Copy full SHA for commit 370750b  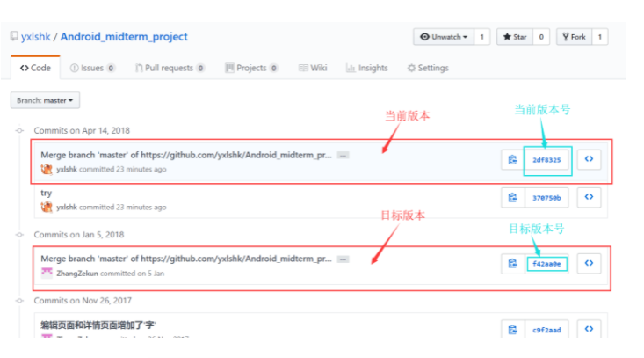[x=512, y=198]
